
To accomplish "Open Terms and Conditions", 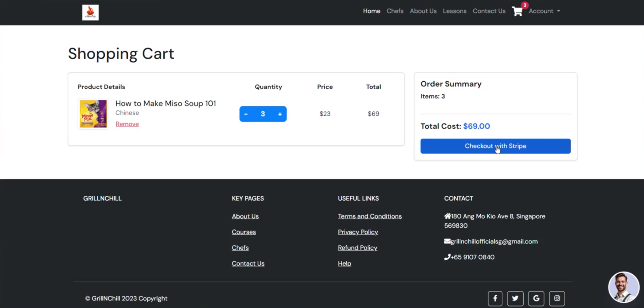I will tap(370, 216).
